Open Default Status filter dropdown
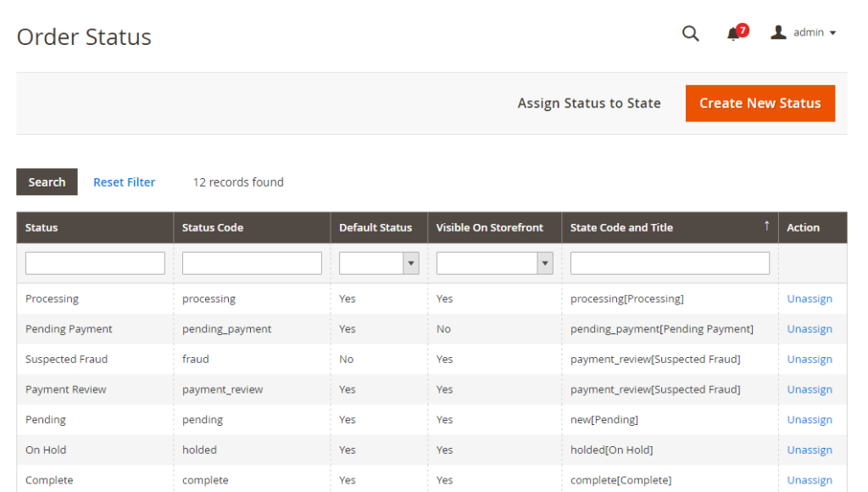 click(x=379, y=263)
